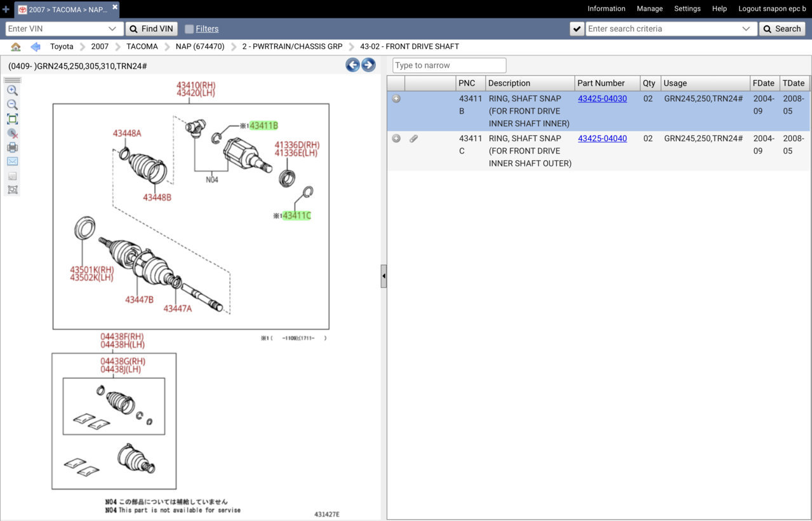Click the Find VIN button
The height and width of the screenshot is (521, 812).
(x=151, y=29)
